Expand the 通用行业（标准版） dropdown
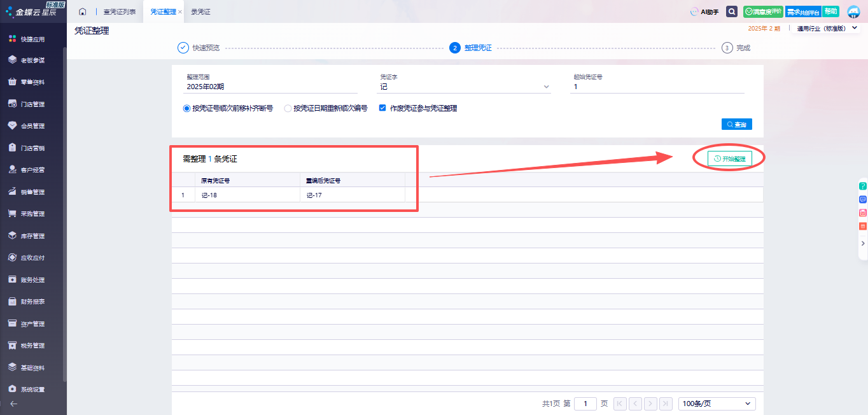This screenshot has width=868, height=415. 855,28
